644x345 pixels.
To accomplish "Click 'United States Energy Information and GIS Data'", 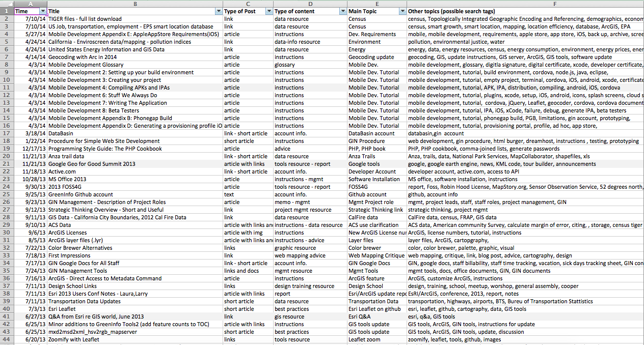I will coord(135,49).
